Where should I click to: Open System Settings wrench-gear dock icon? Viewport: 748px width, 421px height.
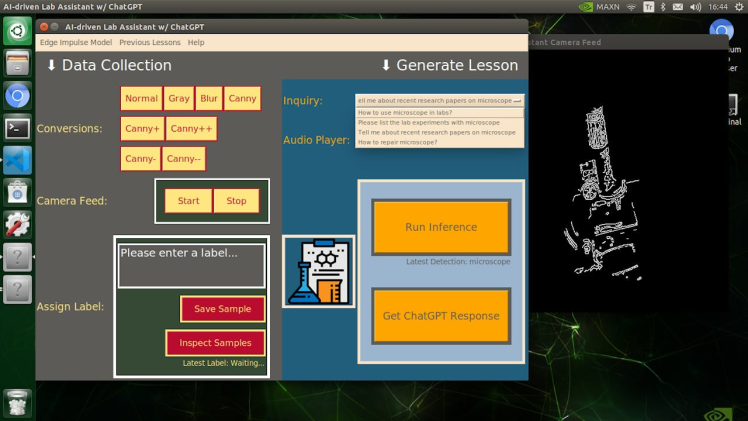[x=18, y=225]
